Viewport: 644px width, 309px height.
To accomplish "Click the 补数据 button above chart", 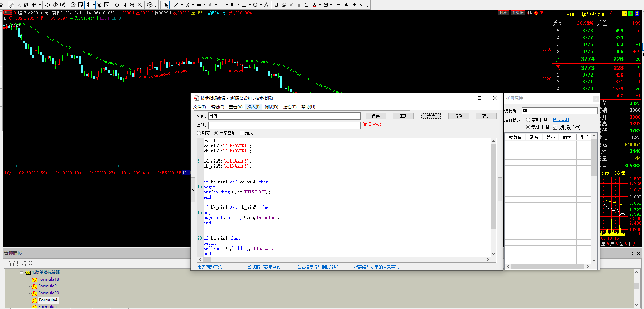I will coord(518,13).
